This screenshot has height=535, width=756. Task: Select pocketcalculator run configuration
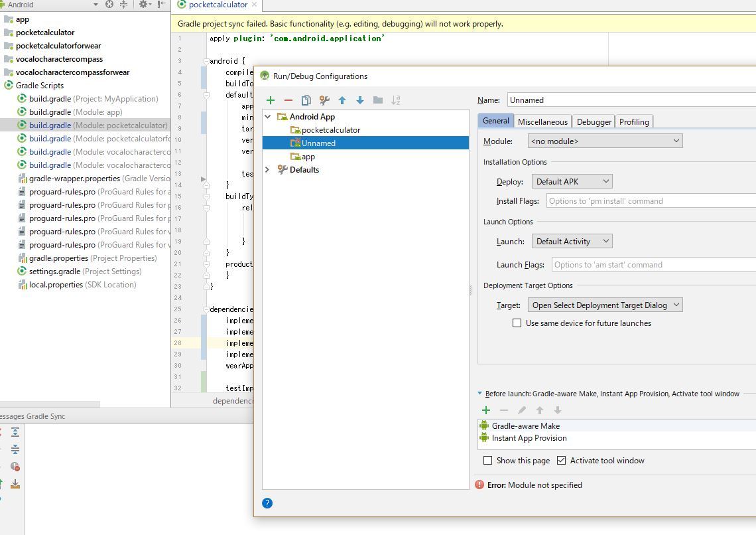pyautogui.click(x=330, y=130)
